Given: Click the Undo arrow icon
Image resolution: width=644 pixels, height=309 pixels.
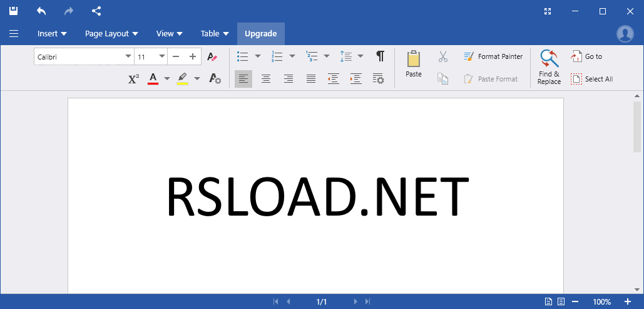Looking at the screenshot, I should (x=41, y=11).
